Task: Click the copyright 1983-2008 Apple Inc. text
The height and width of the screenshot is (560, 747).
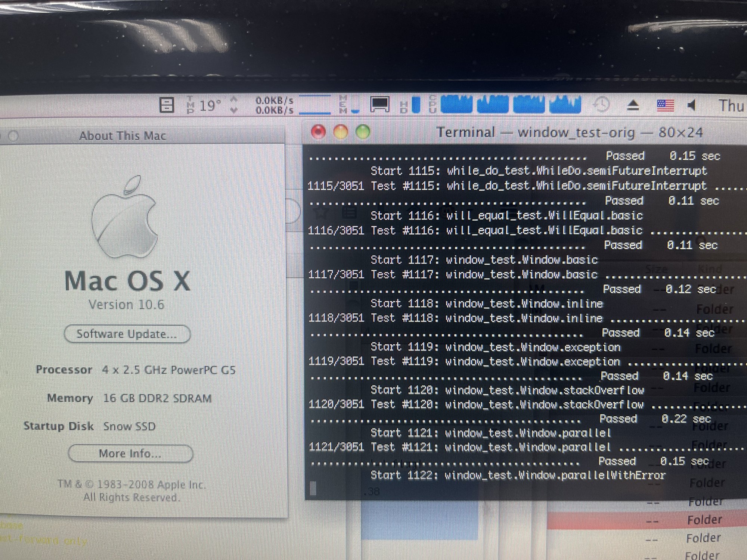Action: coord(131,484)
